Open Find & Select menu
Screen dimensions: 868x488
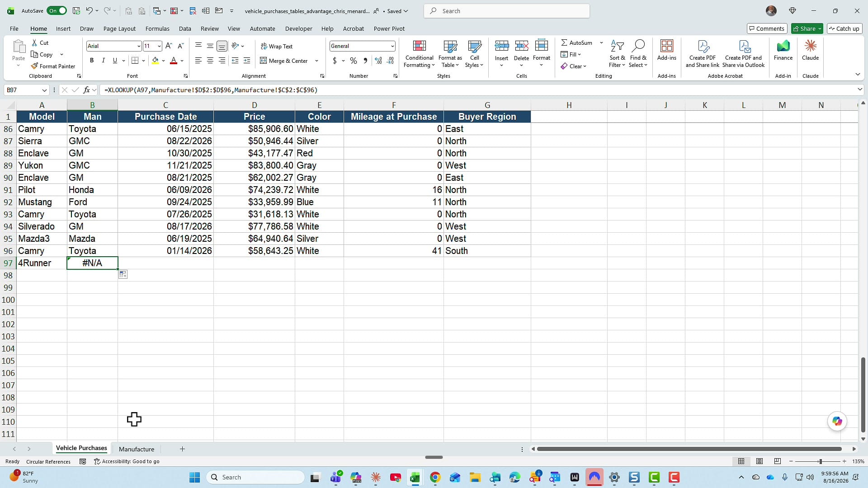[638, 54]
